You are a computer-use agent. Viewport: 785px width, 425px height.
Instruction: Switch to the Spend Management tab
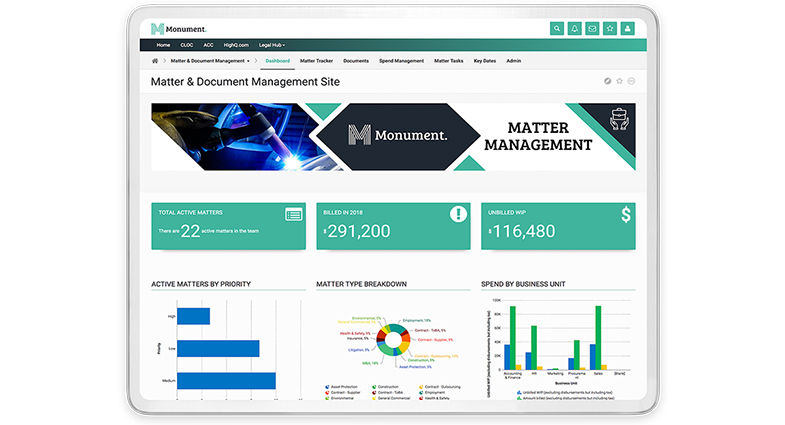tap(401, 61)
